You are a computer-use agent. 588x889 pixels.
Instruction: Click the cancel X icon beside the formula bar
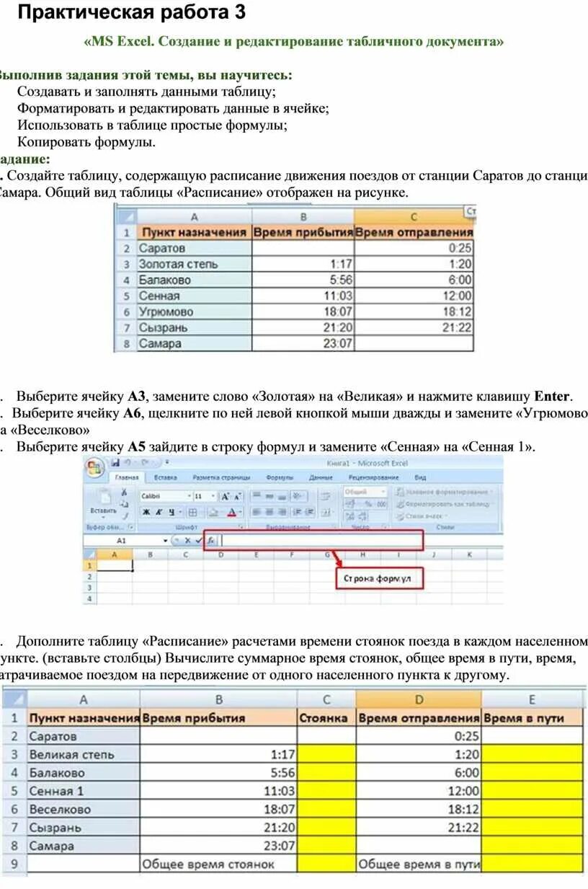tap(187, 540)
